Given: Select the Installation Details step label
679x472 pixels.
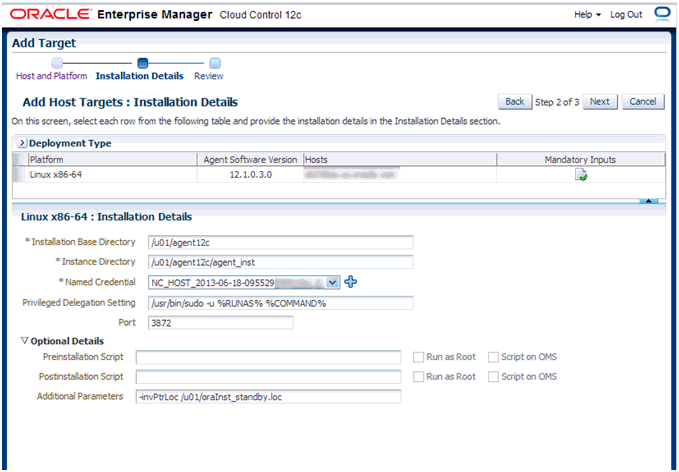Looking at the screenshot, I should pos(139,76).
